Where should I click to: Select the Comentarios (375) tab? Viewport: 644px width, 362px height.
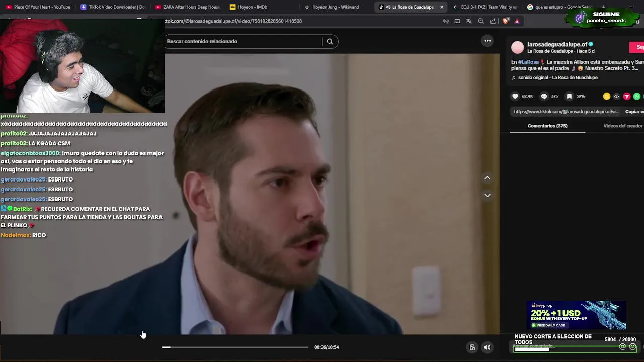547,126
